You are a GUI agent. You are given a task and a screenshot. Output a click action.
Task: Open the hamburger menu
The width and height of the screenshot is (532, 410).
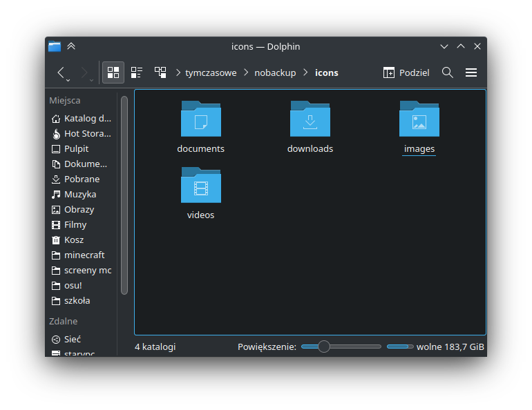coord(471,72)
